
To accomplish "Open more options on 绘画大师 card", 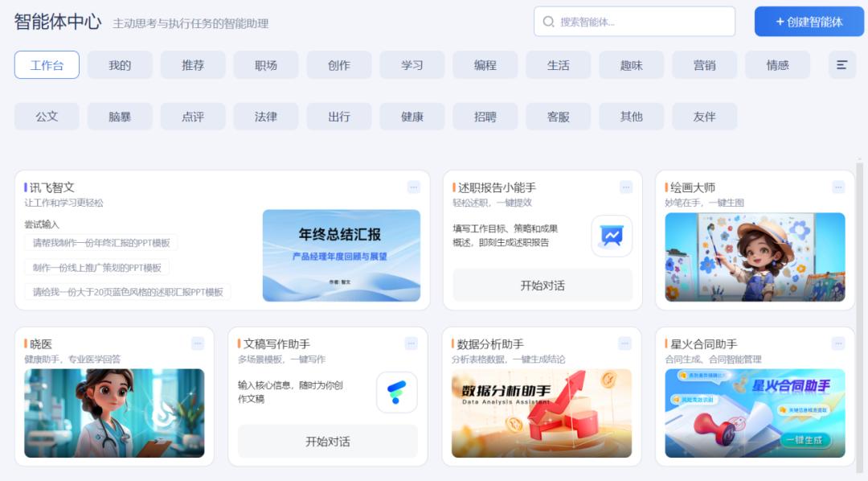I will 838,187.
